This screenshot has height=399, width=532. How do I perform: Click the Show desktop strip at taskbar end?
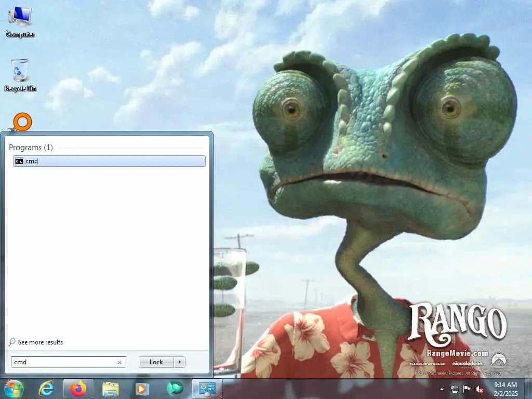point(528,389)
